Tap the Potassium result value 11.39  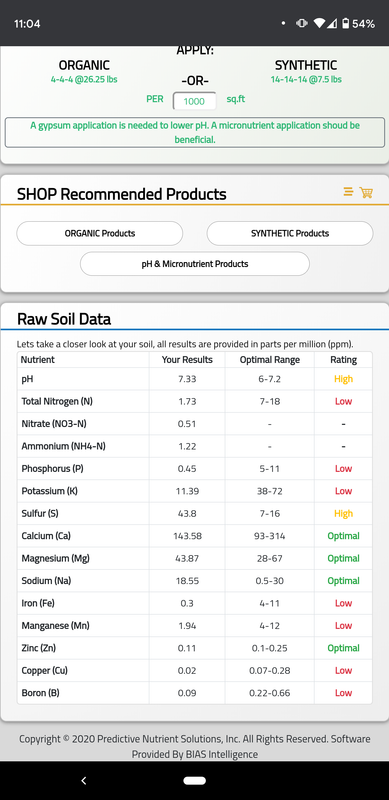point(187,491)
